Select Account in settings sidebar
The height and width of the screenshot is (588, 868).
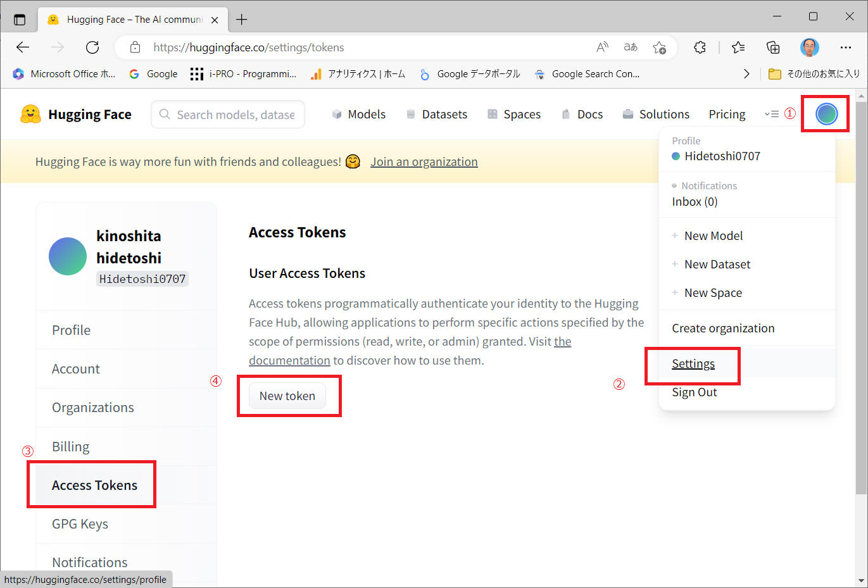pyautogui.click(x=126, y=369)
